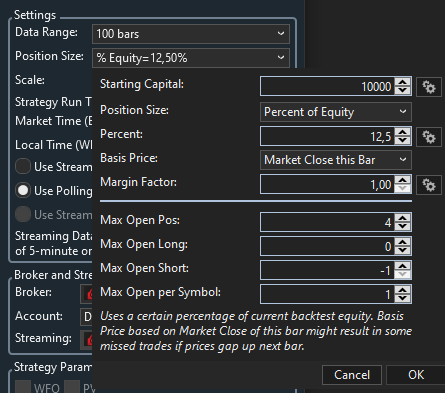The width and height of the screenshot is (445, 393).
Task: Increase Starting Capital with the up arrow
Action: [x=403, y=82]
